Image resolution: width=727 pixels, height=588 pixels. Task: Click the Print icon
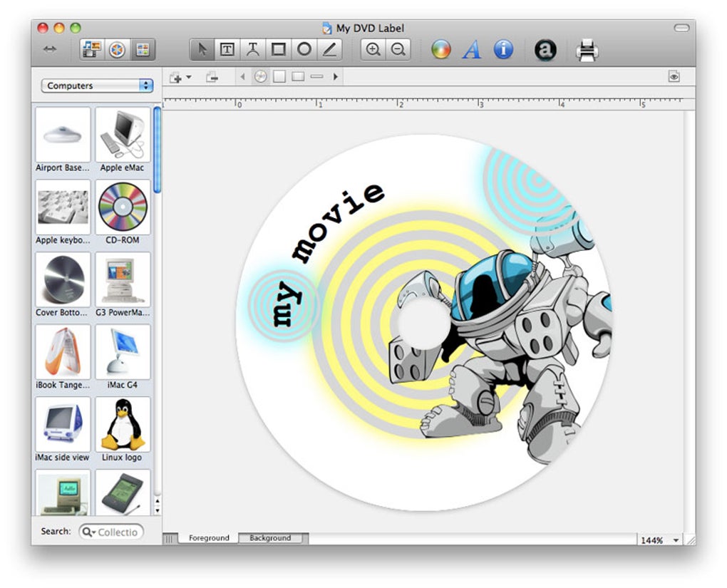coord(587,50)
